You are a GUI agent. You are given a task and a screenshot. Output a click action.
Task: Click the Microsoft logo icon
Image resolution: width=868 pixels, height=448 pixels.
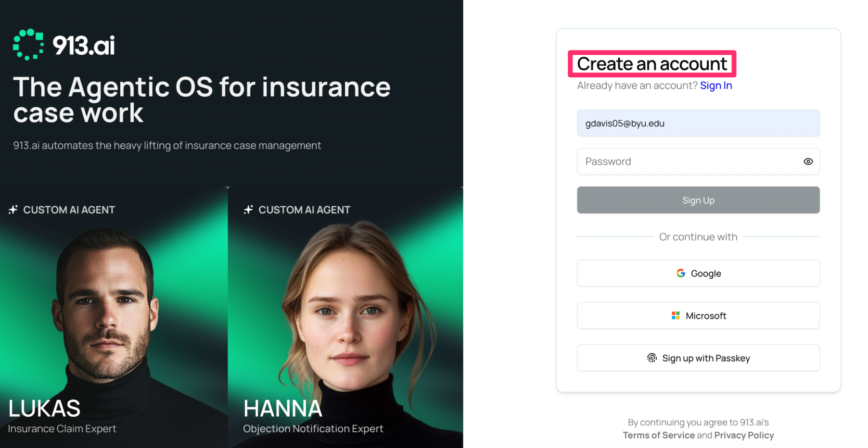(x=676, y=315)
